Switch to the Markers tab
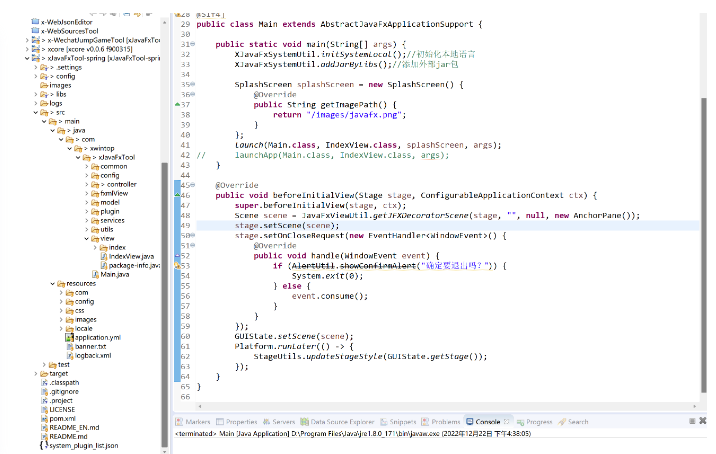This screenshot has width=716, height=454. pos(193,422)
